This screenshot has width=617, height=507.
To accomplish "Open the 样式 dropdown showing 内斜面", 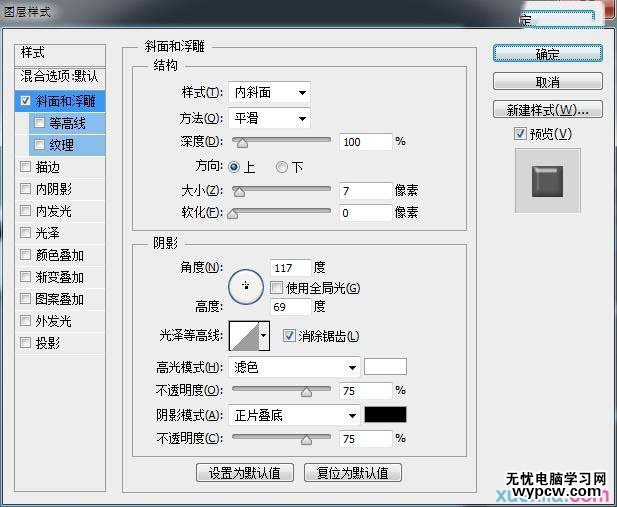I will 269,93.
